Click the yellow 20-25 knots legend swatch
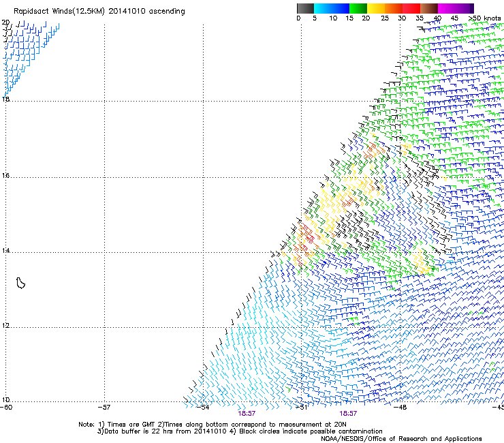 click(x=376, y=8)
